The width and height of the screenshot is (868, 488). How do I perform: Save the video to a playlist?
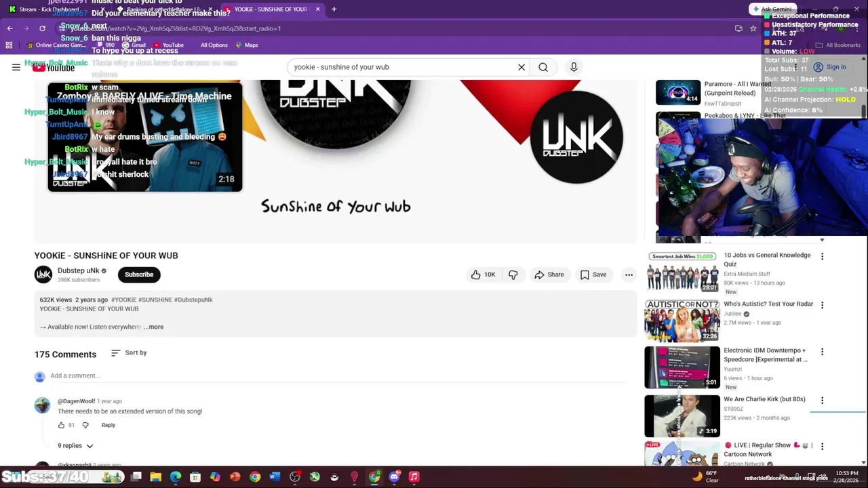[593, 274]
